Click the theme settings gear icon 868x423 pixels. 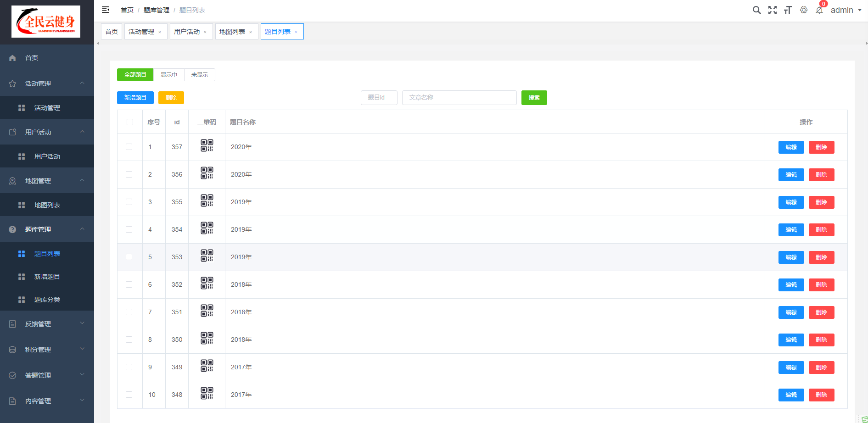click(804, 10)
